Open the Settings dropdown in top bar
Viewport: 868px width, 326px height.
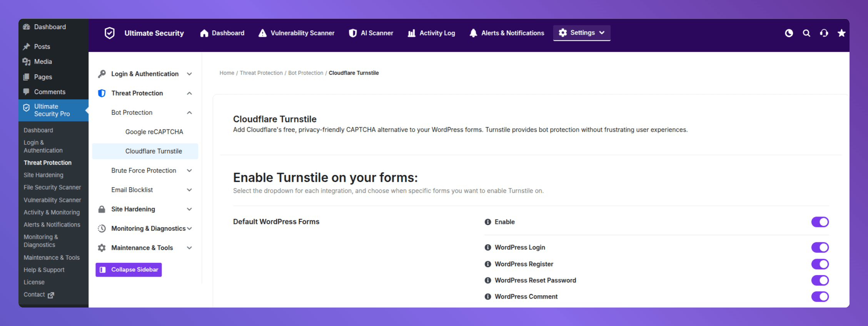point(582,33)
